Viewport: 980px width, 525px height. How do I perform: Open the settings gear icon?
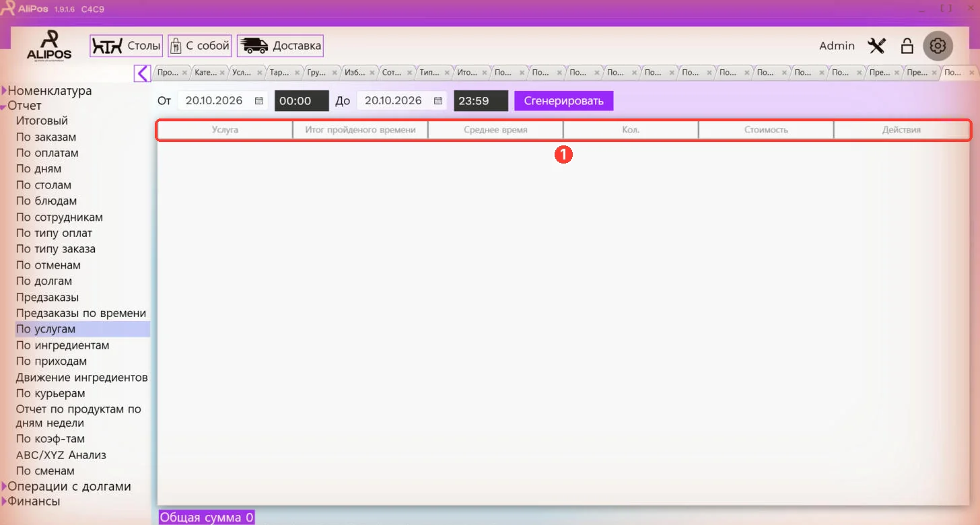pos(938,46)
